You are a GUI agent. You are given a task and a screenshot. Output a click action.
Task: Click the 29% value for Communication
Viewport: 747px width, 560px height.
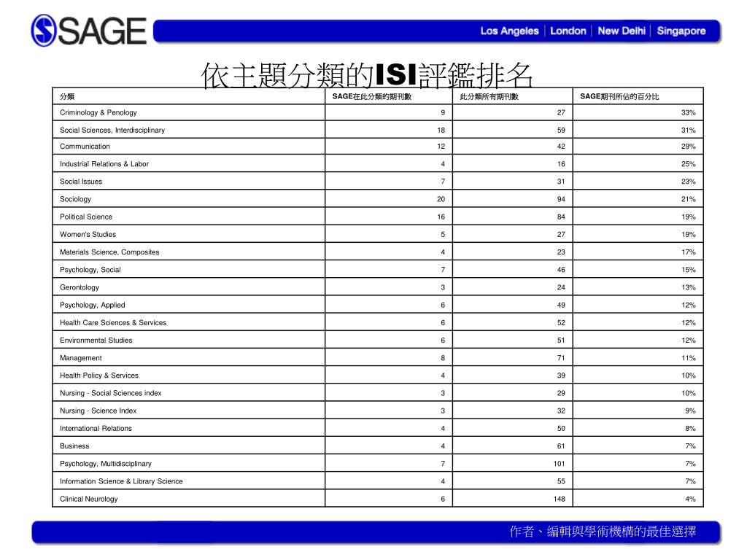[688, 146]
